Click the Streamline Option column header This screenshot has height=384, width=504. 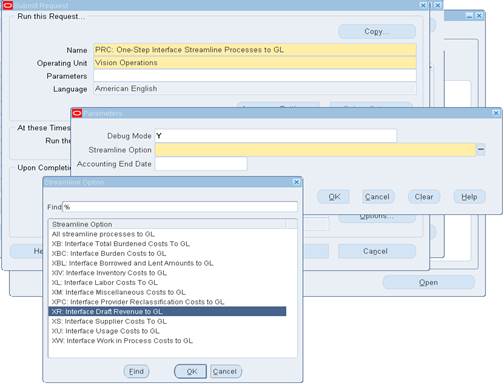(167, 224)
